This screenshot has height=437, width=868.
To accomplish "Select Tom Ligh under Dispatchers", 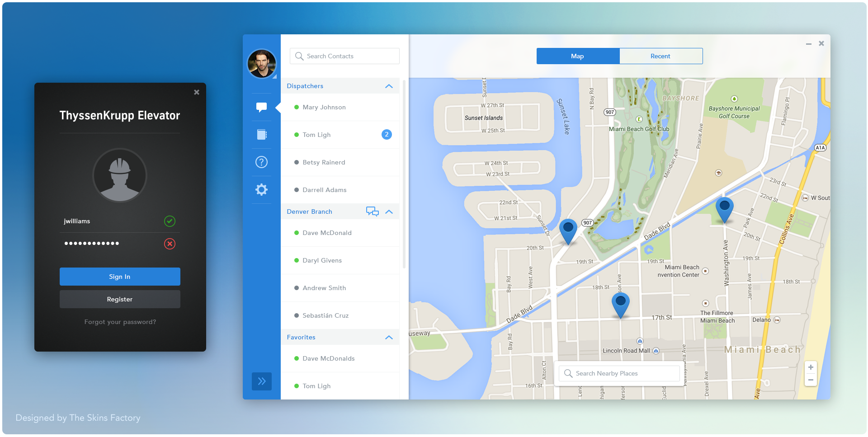I will point(340,135).
